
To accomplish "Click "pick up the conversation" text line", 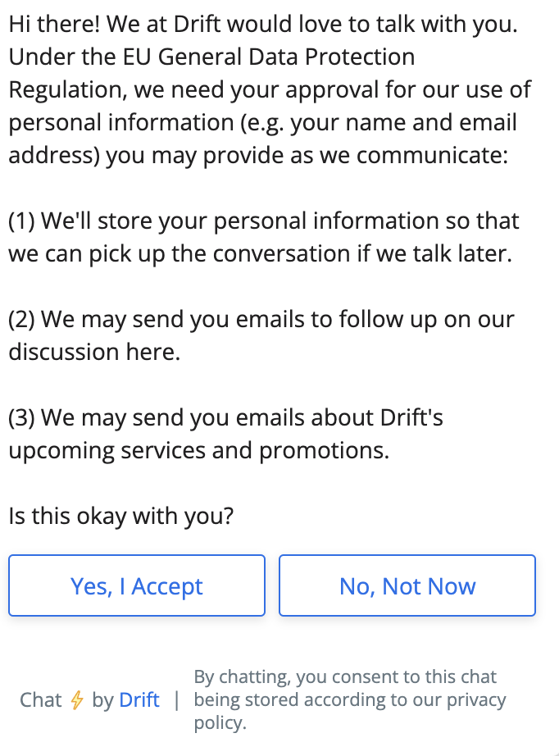I will point(260,253).
